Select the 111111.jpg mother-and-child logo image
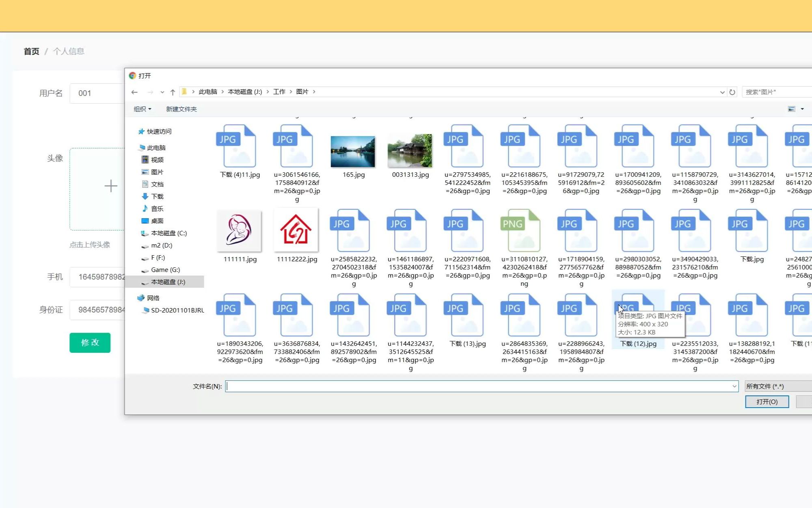 pos(239,231)
